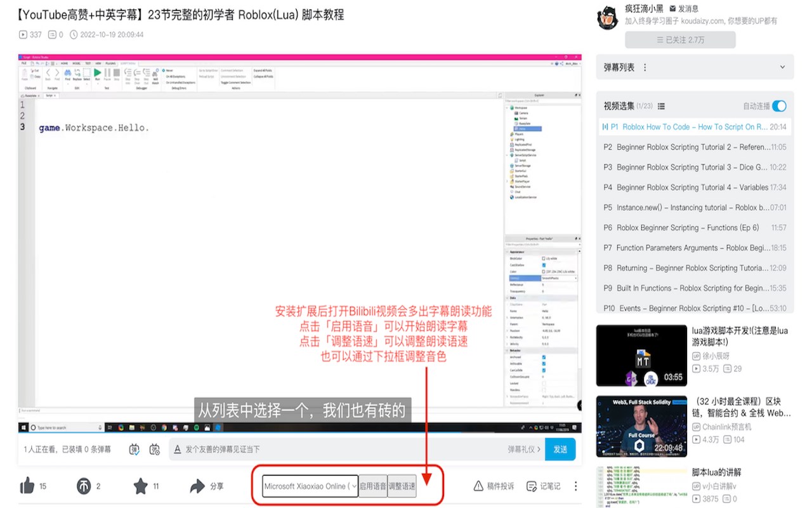Open HOME ribbon tab in Roblox Studio

click(65, 63)
